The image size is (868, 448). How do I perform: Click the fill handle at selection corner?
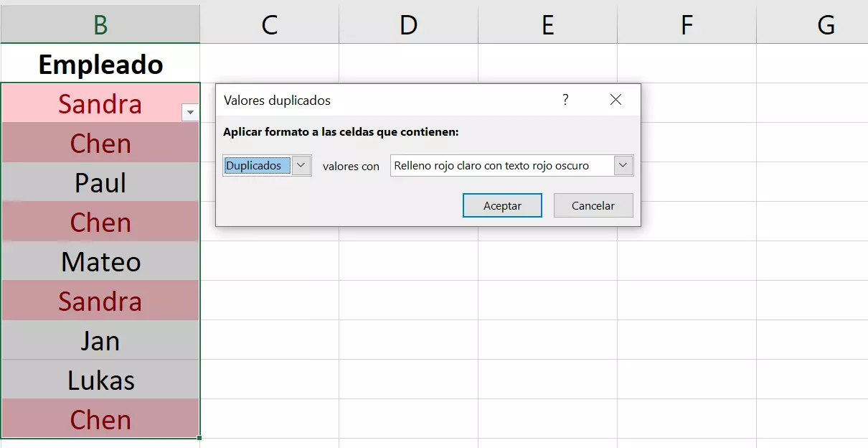click(x=199, y=437)
